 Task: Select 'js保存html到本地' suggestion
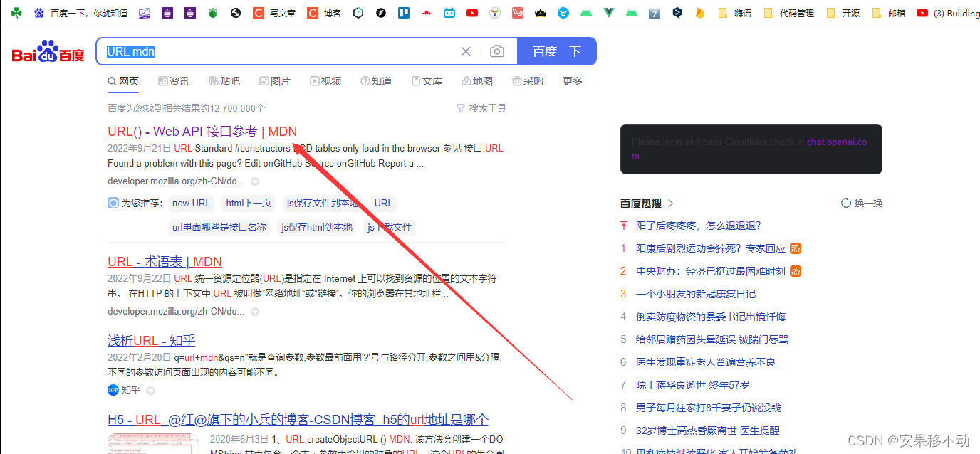pos(317,227)
